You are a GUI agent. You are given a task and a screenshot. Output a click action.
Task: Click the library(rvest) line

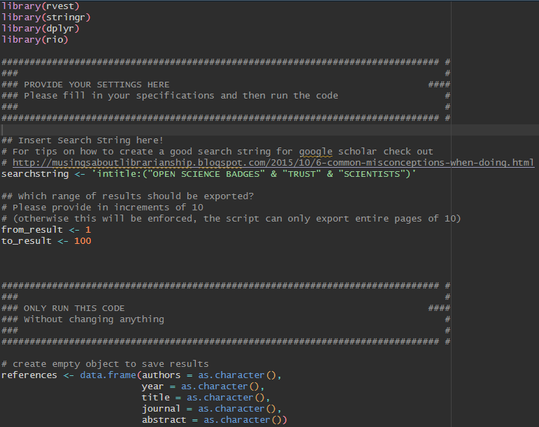41,6
